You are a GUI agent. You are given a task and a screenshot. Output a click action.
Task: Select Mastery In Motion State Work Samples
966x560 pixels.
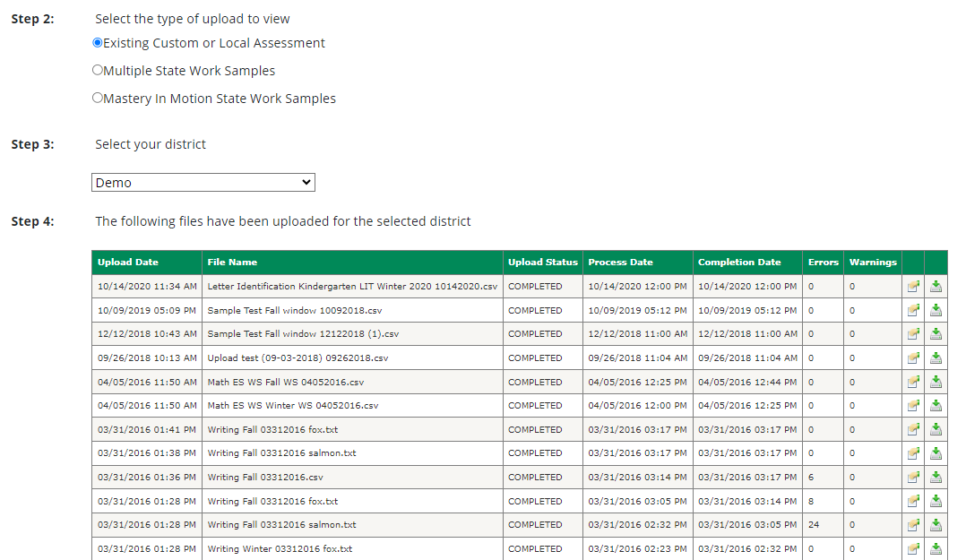pos(98,99)
